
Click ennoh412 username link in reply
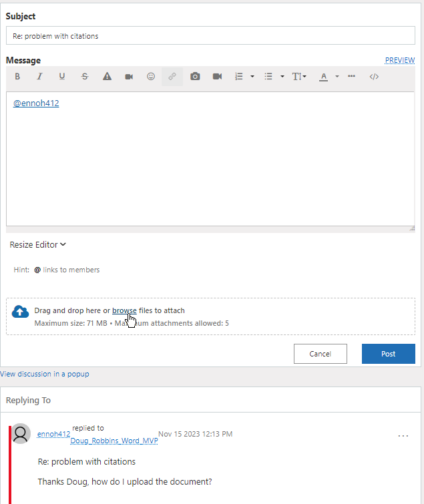(x=53, y=434)
